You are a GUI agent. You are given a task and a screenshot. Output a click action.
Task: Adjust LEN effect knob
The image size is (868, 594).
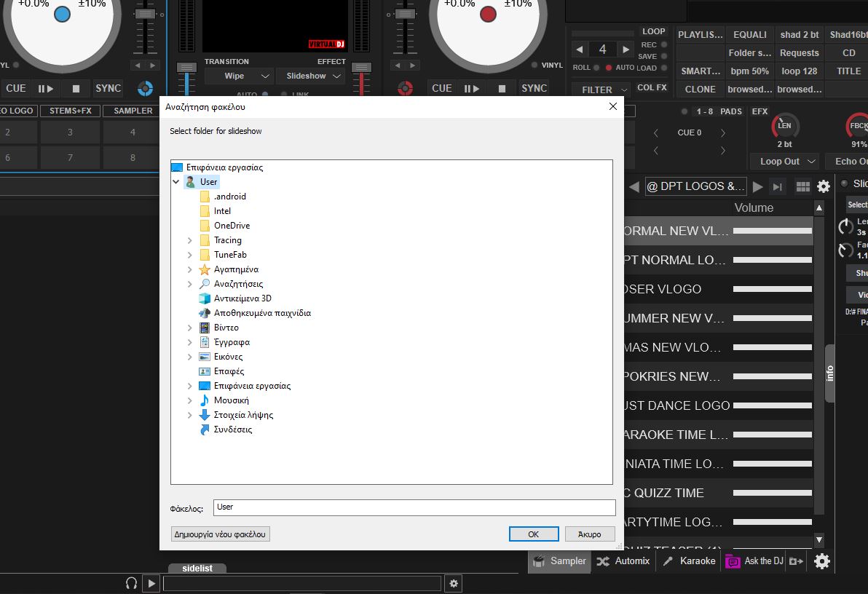(x=784, y=126)
